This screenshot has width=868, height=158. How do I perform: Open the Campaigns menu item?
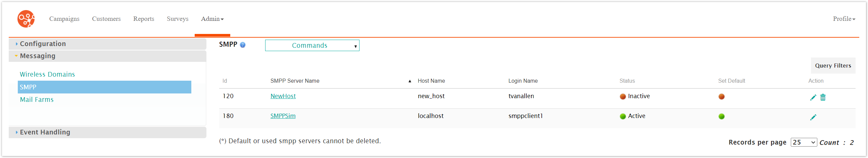64,19
